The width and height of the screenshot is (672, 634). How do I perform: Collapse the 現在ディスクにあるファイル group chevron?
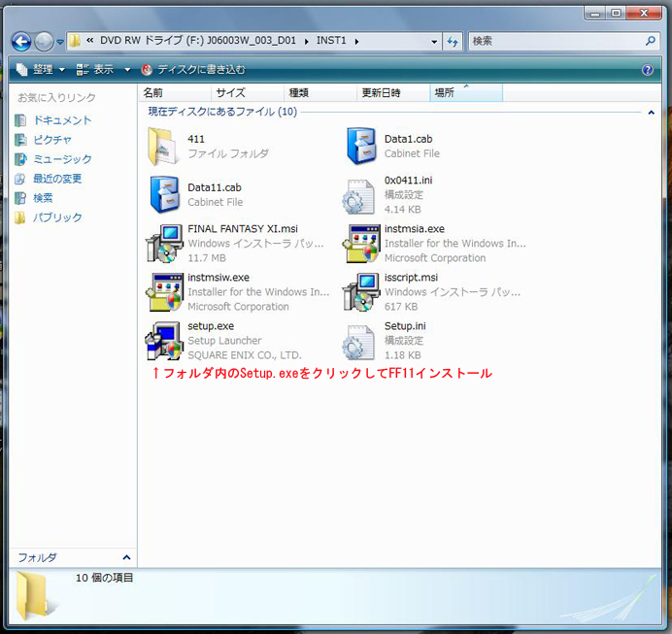pyautogui.click(x=651, y=113)
